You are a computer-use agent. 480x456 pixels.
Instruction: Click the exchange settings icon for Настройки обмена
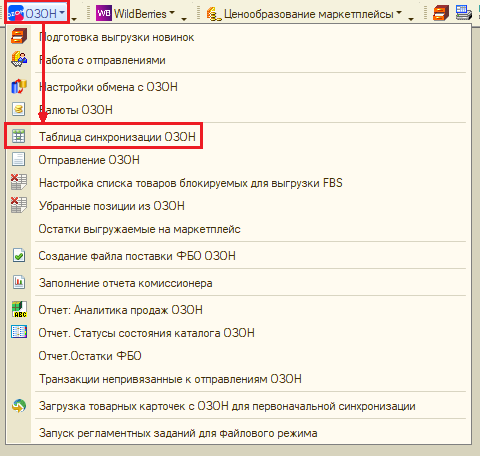pos(19,86)
